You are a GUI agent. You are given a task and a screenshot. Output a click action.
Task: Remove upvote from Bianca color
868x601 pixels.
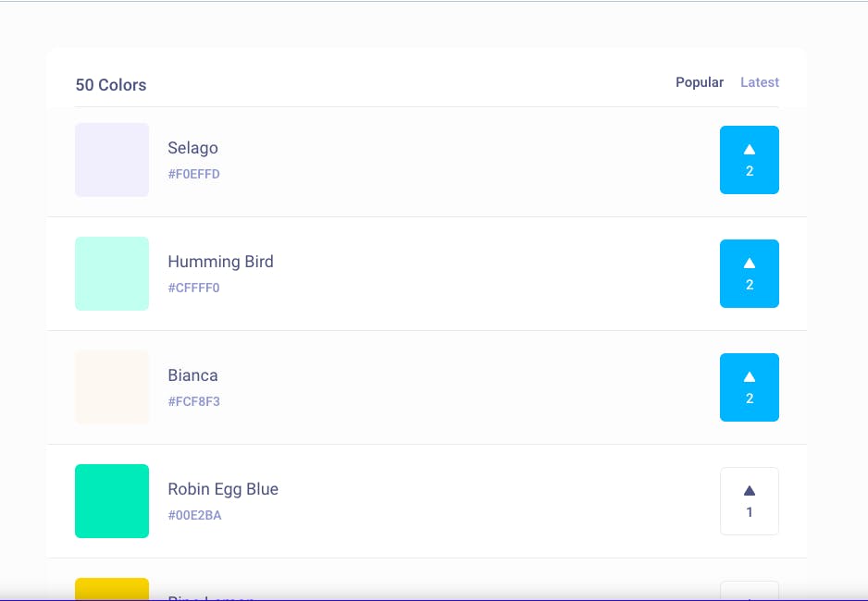749,387
